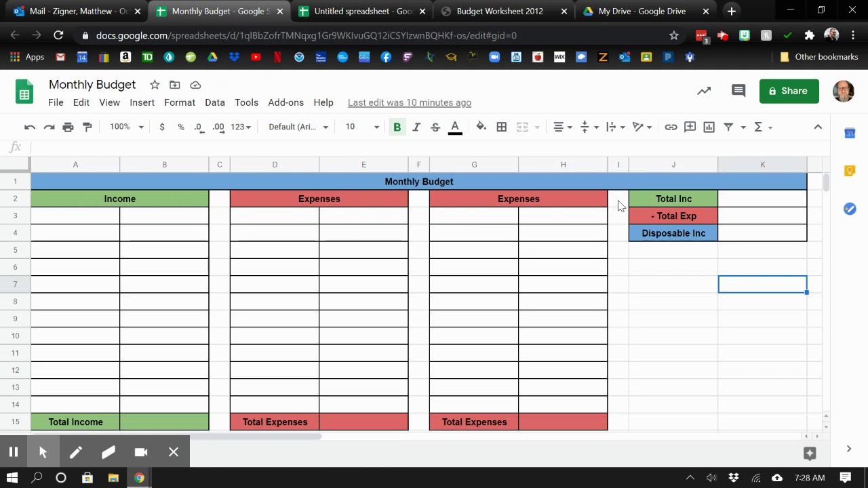
Task: Switch to Budget Worksheet 2012 tab
Action: (504, 12)
